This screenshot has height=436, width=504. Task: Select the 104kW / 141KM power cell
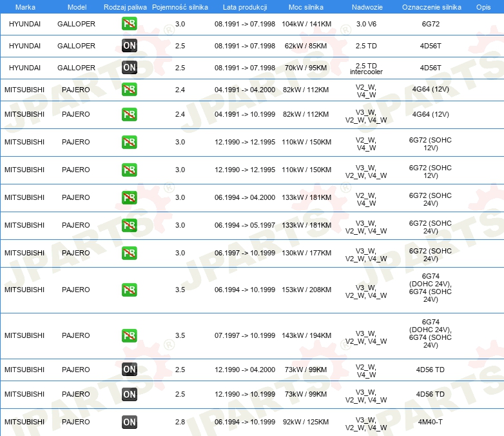[306, 24]
